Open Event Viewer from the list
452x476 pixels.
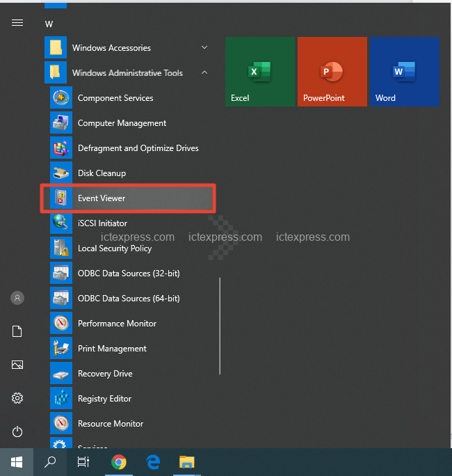click(x=102, y=198)
